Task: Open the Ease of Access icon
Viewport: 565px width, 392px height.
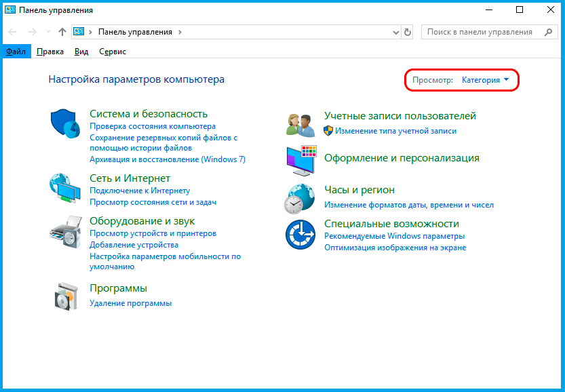Action: click(300, 235)
